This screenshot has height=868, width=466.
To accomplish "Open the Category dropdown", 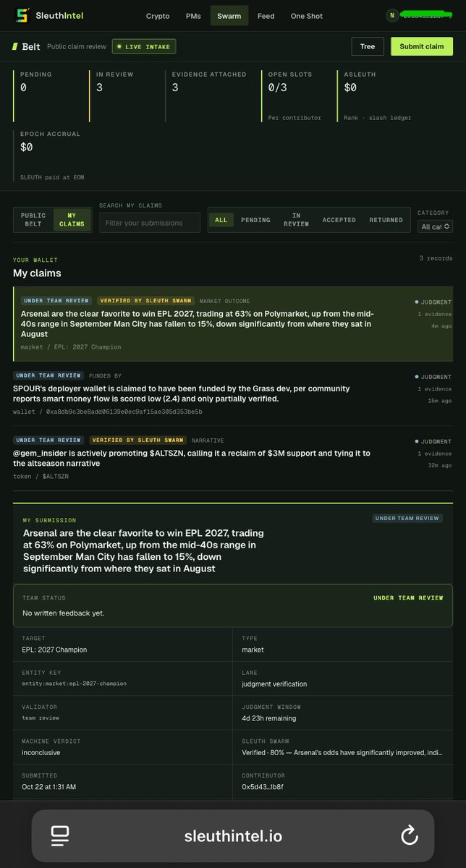I will click(436, 226).
